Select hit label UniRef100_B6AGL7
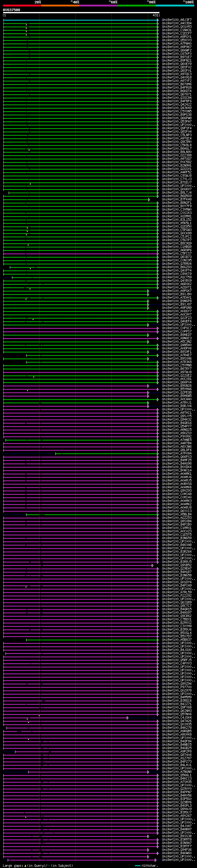 click(177, 148)
